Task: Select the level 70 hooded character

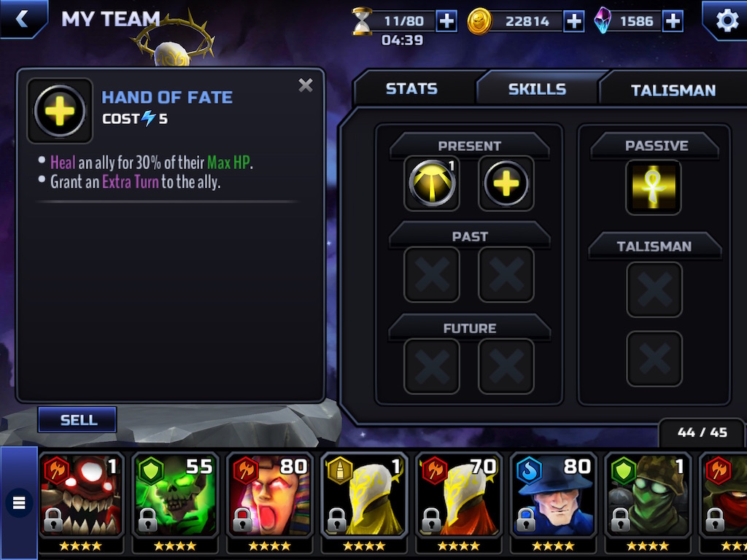Action: (x=459, y=502)
